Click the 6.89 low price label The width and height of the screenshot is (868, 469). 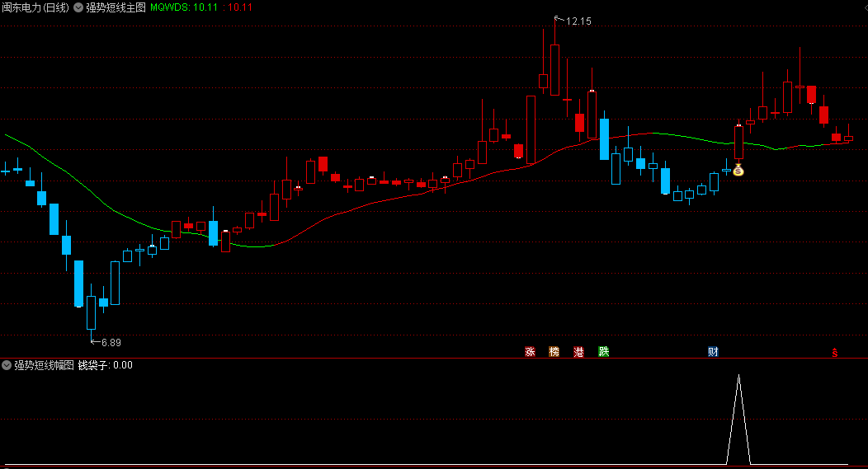(x=111, y=343)
